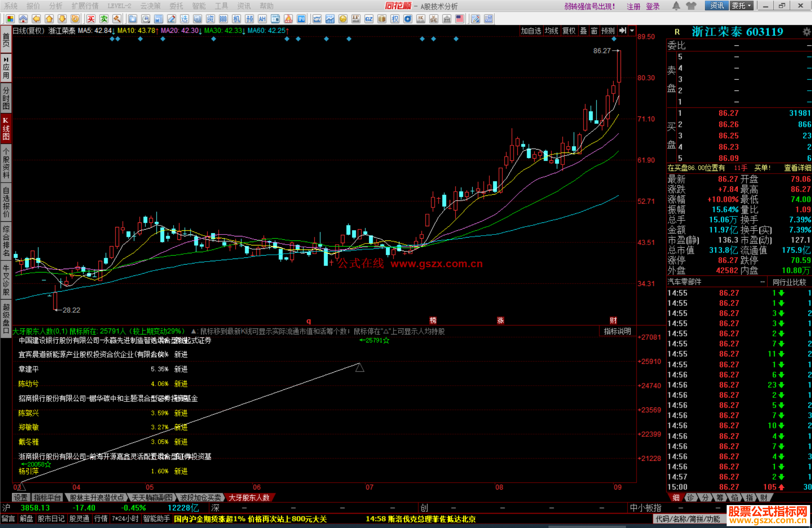Open the IPO toolbar icon

tap(301, 19)
